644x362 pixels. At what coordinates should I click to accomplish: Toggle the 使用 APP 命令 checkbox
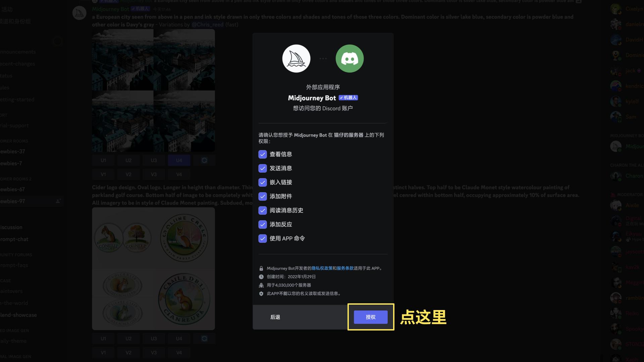tap(263, 239)
